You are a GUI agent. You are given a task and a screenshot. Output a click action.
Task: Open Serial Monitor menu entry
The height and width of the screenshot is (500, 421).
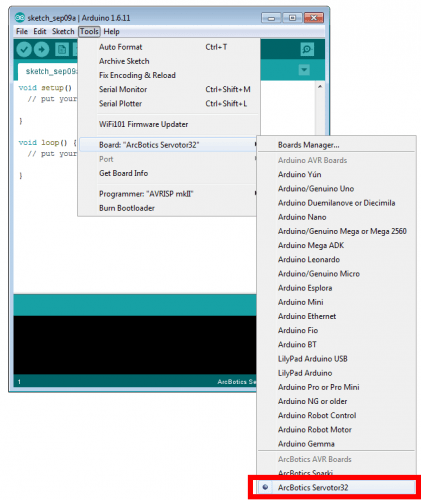169,89
